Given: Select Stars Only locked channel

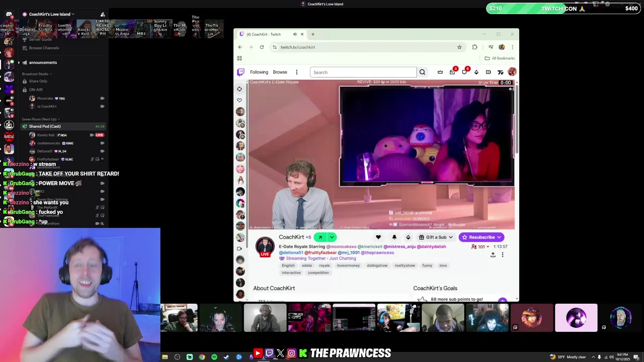Looking at the screenshot, I should click(x=38, y=81).
